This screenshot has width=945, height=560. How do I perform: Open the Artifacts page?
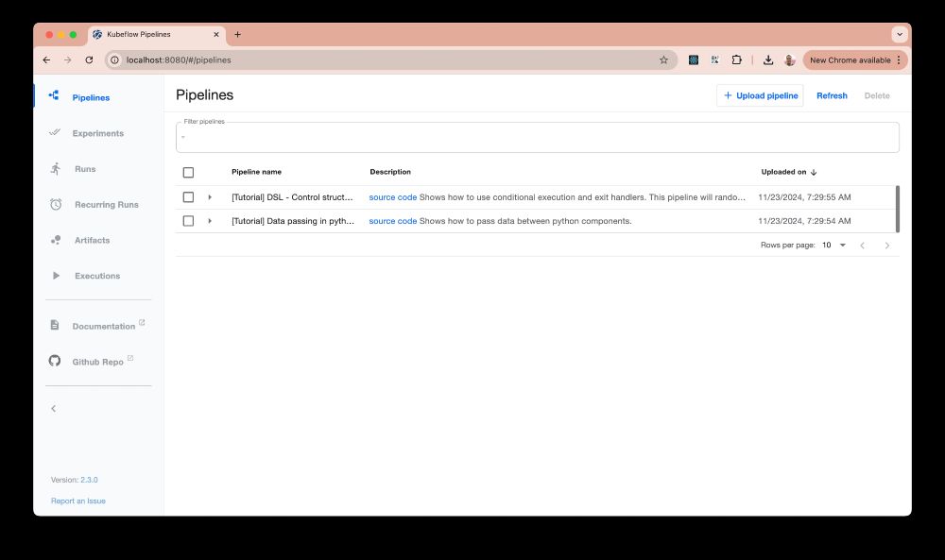tap(93, 240)
